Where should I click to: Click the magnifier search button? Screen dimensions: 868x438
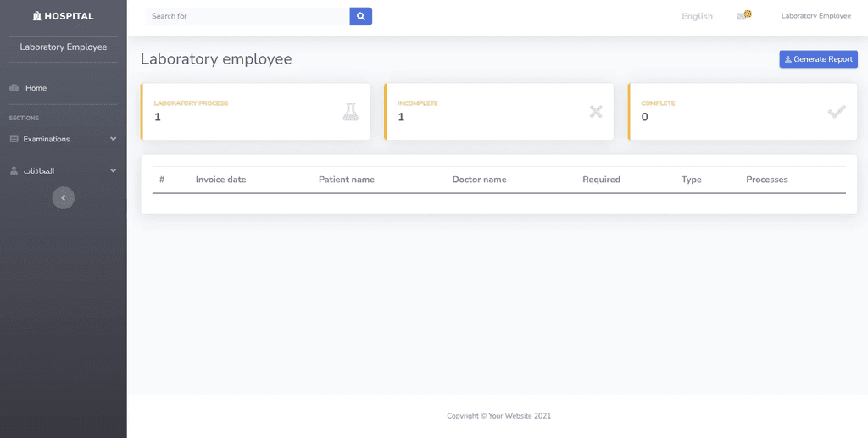(x=361, y=17)
